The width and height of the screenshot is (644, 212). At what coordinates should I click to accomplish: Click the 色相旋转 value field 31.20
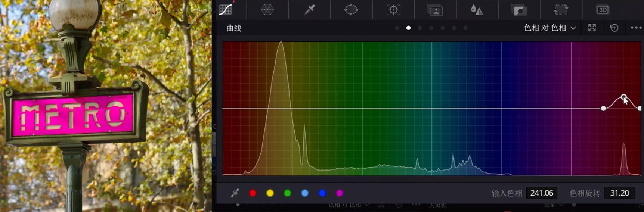619,193
